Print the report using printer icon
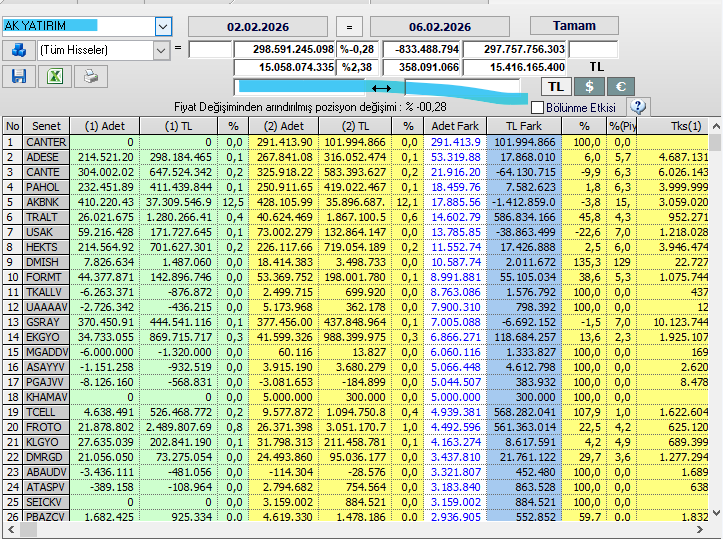723x539 pixels. tap(91, 76)
